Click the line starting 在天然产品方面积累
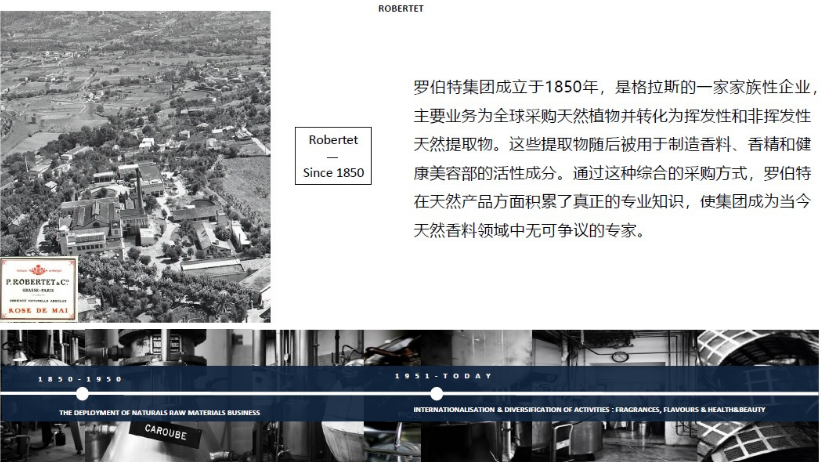Viewport: 821px width, 462px height. tap(612, 201)
